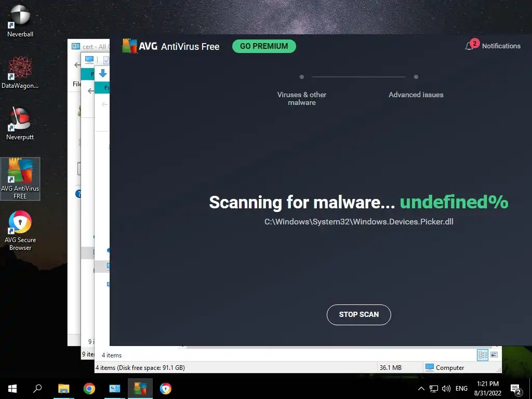Open the Neverputt desktop shortcut

tap(20, 124)
